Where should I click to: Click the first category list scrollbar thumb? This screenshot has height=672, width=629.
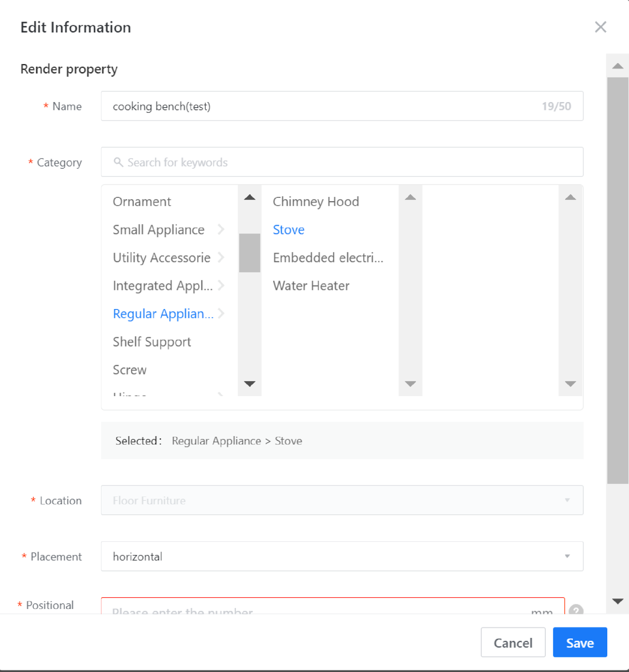tap(249, 253)
